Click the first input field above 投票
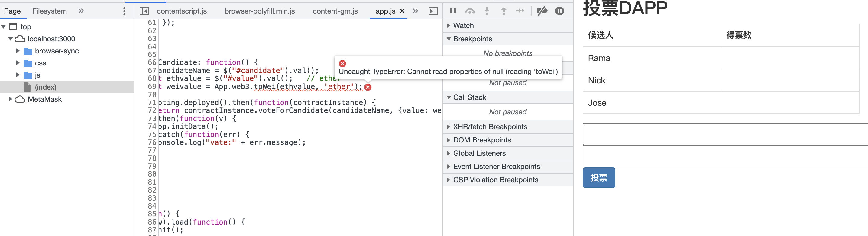The height and width of the screenshot is (236, 868). (725, 134)
